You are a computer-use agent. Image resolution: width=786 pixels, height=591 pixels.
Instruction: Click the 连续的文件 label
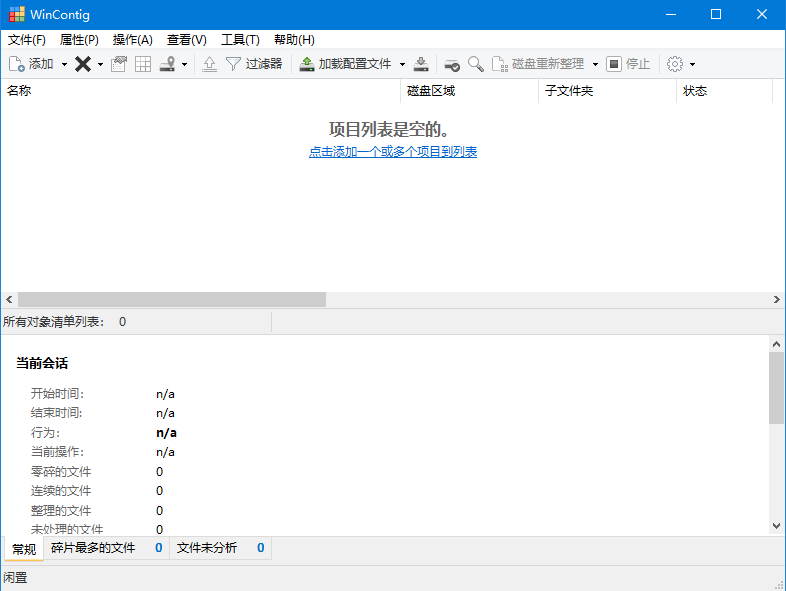click(x=61, y=491)
